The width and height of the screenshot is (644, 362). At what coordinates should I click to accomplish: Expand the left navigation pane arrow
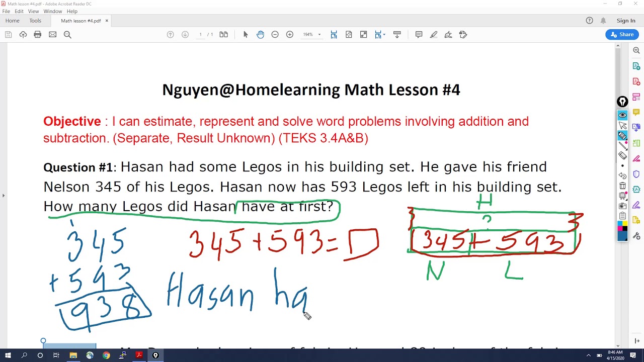(4, 196)
